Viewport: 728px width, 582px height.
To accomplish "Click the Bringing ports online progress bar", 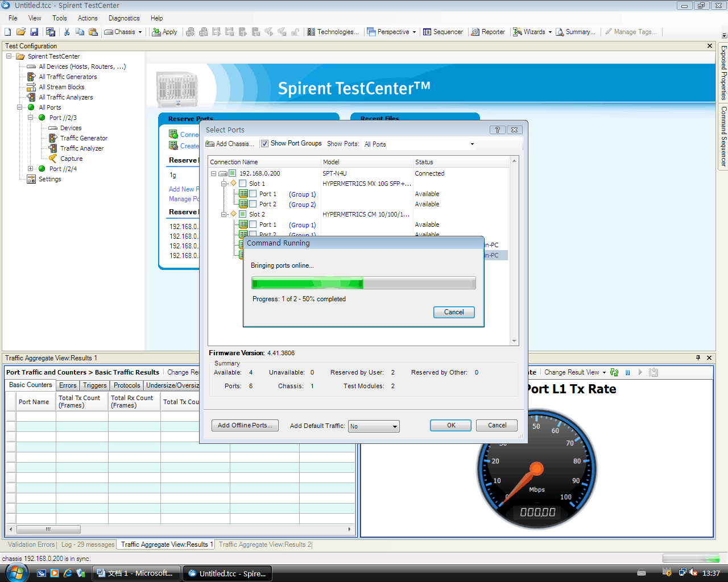I will (x=363, y=283).
